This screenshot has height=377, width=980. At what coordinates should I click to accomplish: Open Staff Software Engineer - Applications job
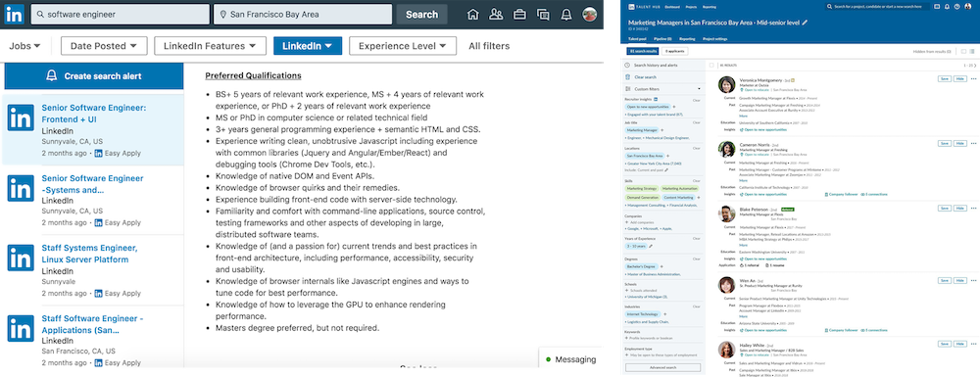(92, 324)
